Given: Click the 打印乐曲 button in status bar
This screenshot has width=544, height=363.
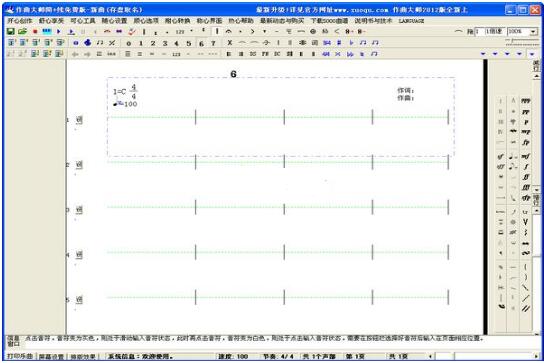Looking at the screenshot, I should [x=20, y=356].
